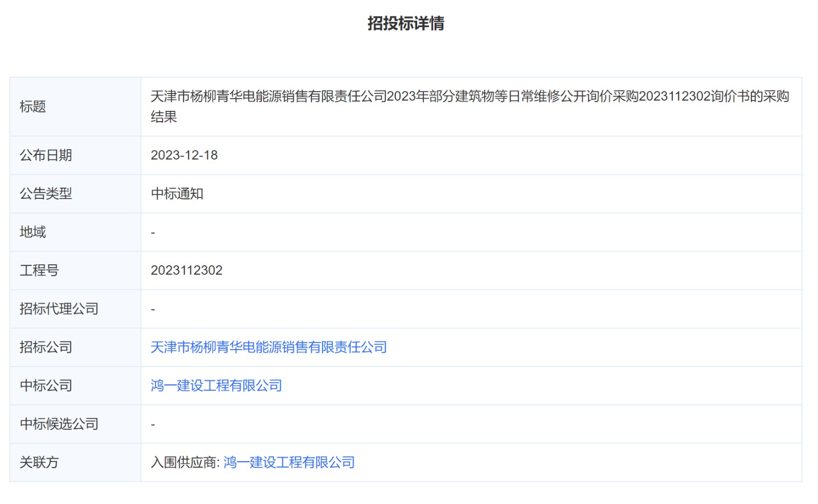Click the 公布日期 row label
Screen dimensions: 818x504
coord(46,155)
